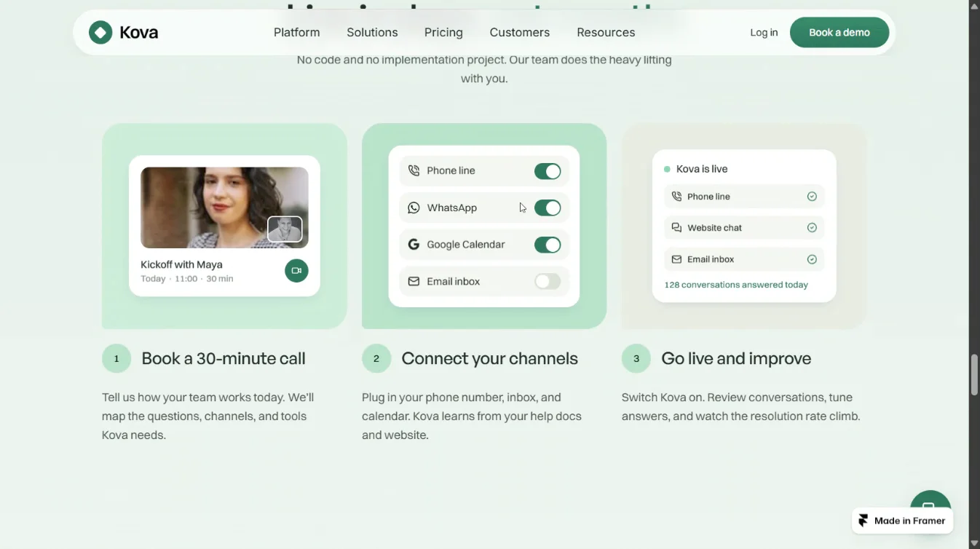980x549 pixels.
Task: Click checkmark in live card Phone line row
Action: tap(812, 197)
